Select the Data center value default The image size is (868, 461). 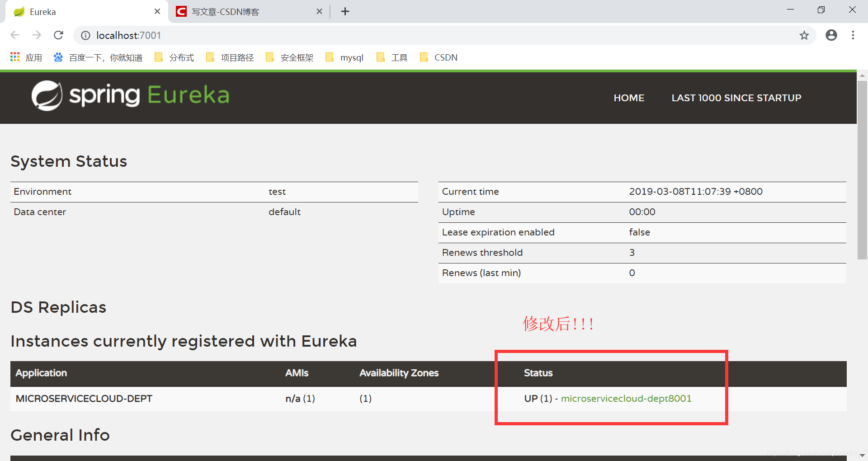click(284, 212)
